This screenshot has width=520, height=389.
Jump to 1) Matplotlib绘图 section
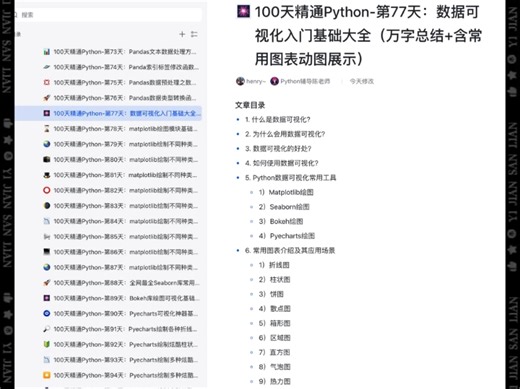click(286, 192)
